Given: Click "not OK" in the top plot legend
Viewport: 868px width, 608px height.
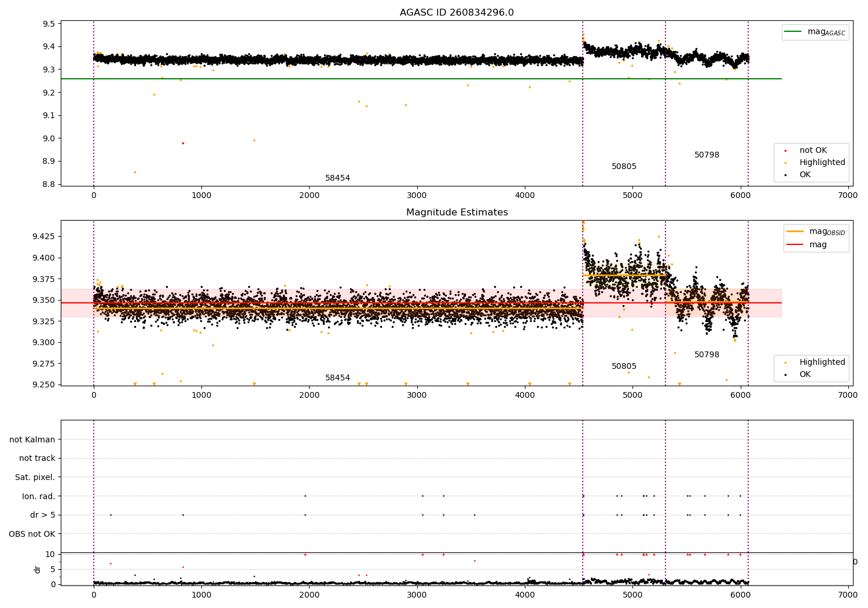Looking at the screenshot, I should click(813, 151).
